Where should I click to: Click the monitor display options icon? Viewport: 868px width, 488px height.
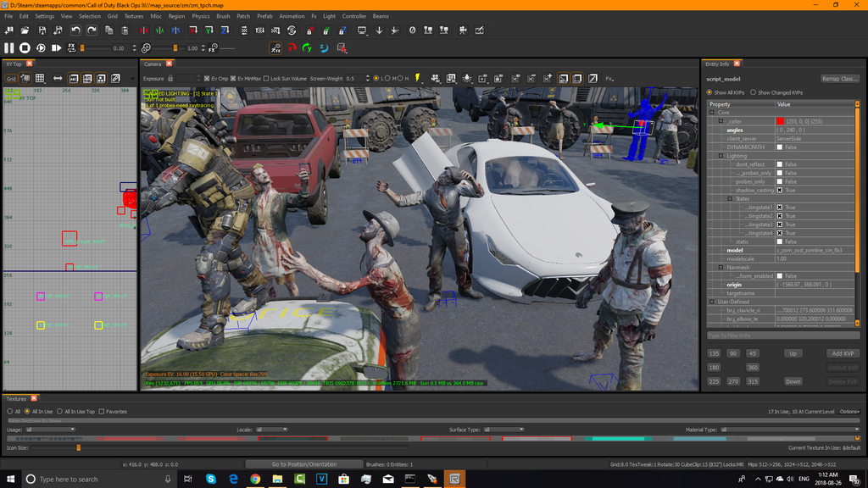(x=362, y=30)
